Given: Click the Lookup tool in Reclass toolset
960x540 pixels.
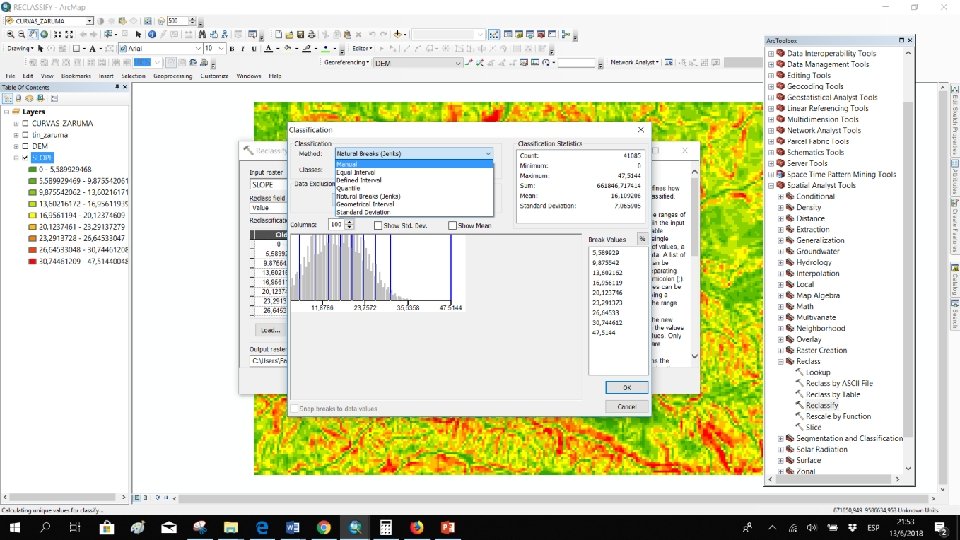Looking at the screenshot, I should click(817, 372).
